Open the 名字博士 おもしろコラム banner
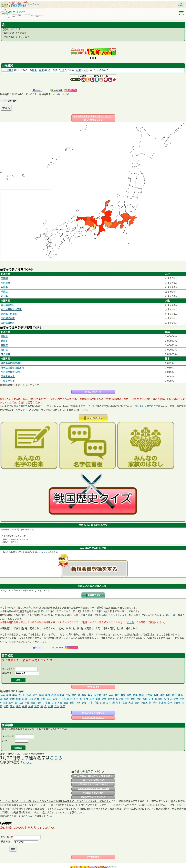 pyautogui.click(x=93, y=78)
